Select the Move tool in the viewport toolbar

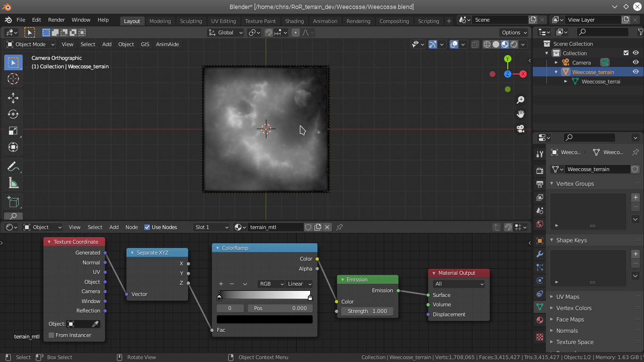point(13,98)
